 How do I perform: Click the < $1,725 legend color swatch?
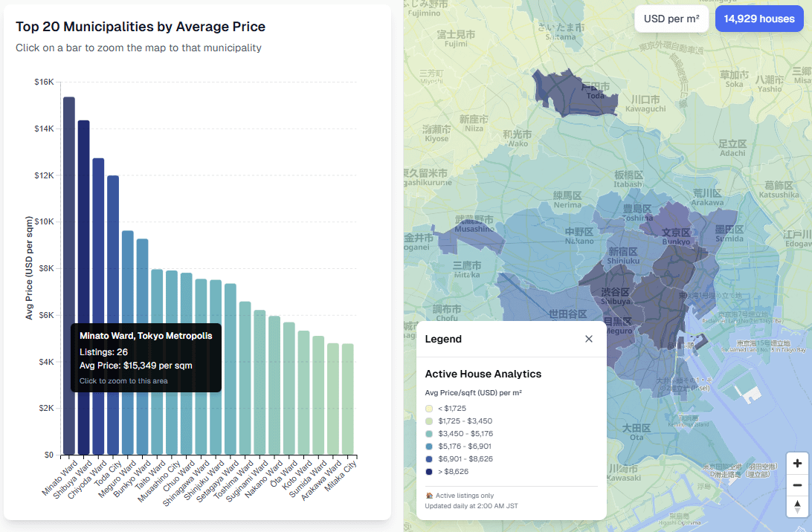click(429, 408)
